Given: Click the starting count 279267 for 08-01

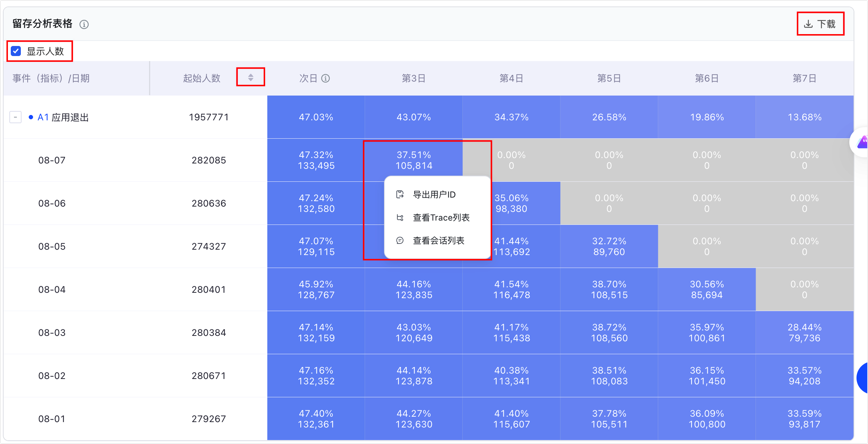Looking at the screenshot, I should 209,419.
